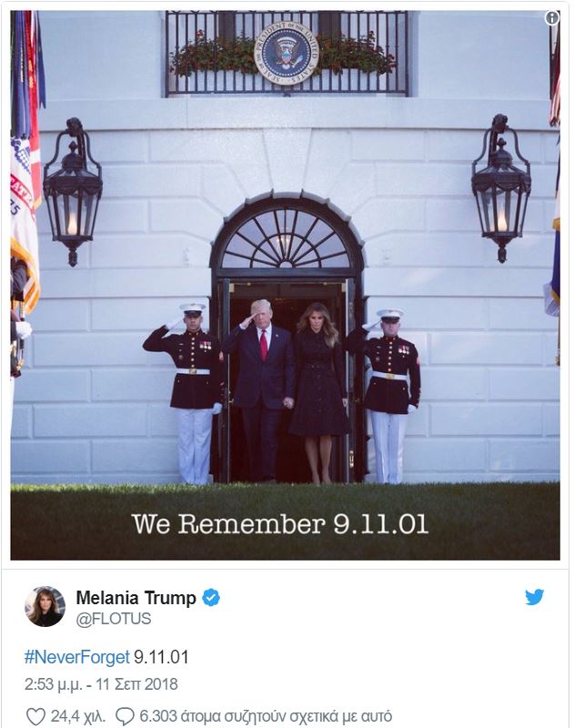Click the 24,4 χιλ. likes count
574x728 pixels.
(x=77, y=716)
